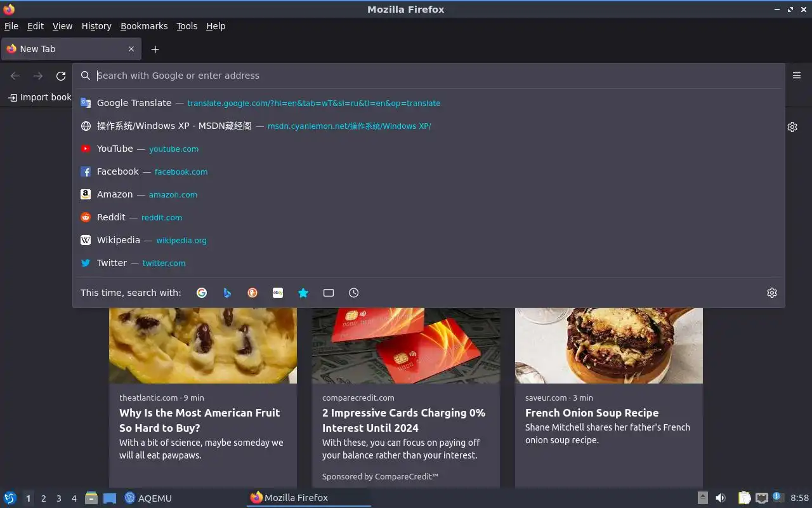Search in open Tabs icon
Viewport: 812px width, 508px height.
click(329, 293)
